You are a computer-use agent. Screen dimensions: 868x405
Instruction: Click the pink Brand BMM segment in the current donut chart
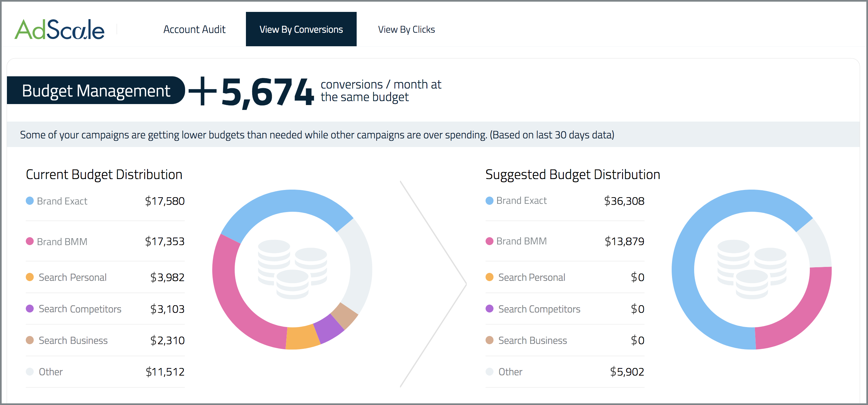[232, 300]
